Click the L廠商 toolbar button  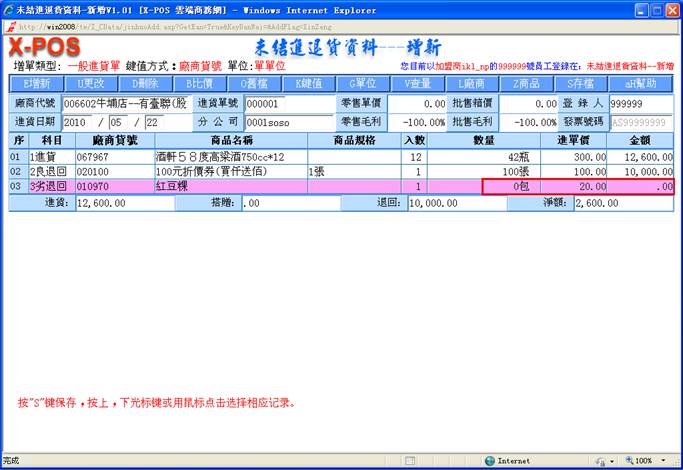(471, 83)
